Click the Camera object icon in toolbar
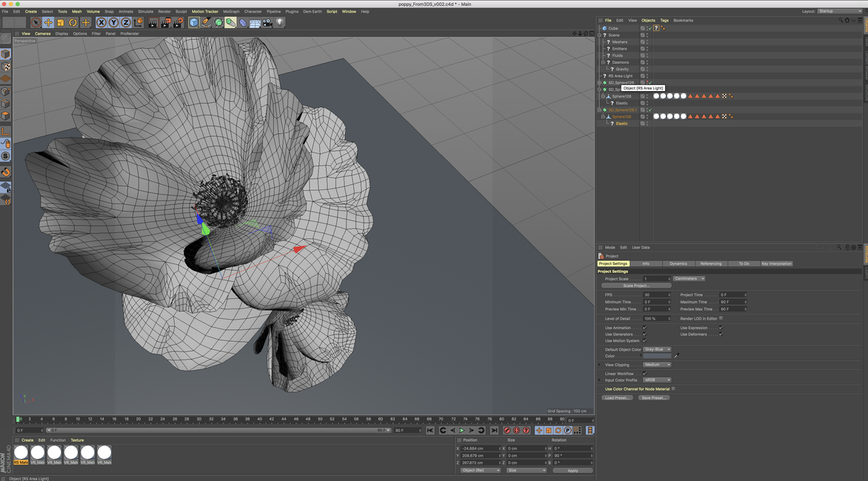The image size is (868, 481). click(267, 23)
